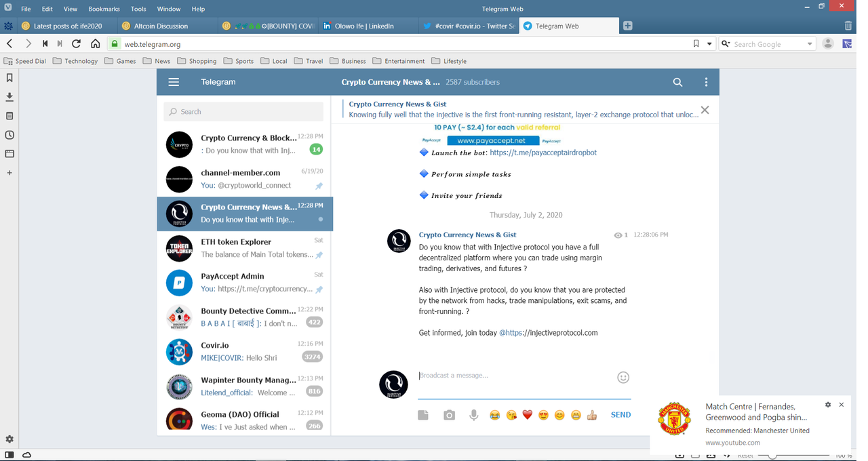Open the Speed Dial bookmark

pyautogui.click(x=25, y=61)
